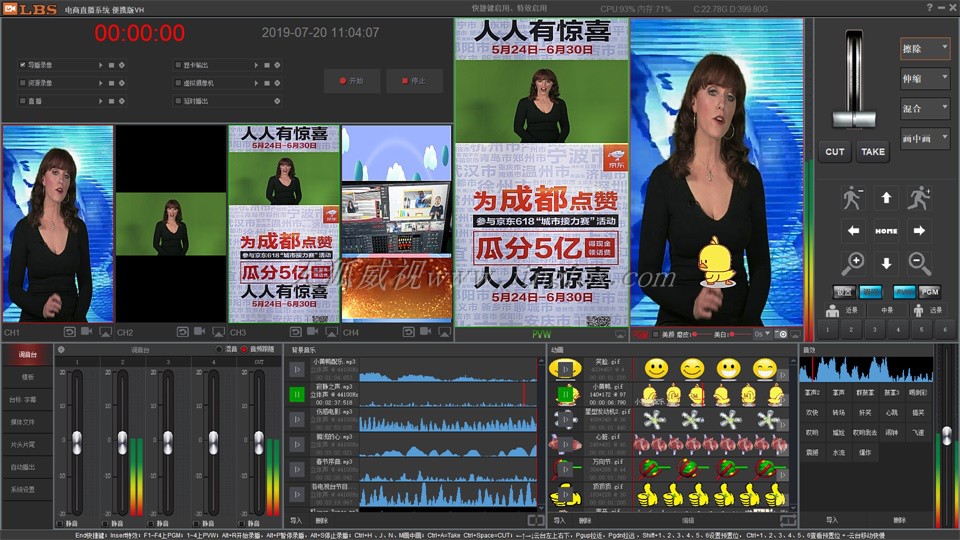
Task: Click the PVW screen output icon
Action: click(x=620, y=334)
